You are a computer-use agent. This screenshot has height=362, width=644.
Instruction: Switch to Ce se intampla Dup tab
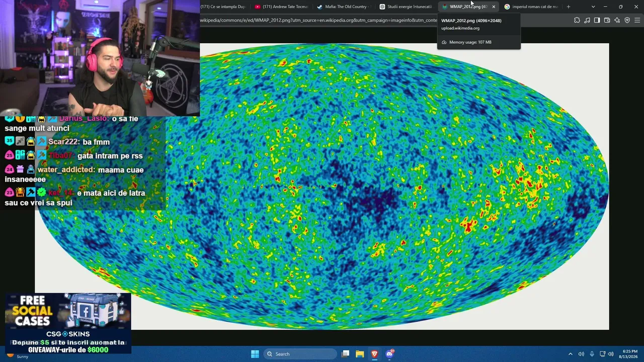pos(223,7)
